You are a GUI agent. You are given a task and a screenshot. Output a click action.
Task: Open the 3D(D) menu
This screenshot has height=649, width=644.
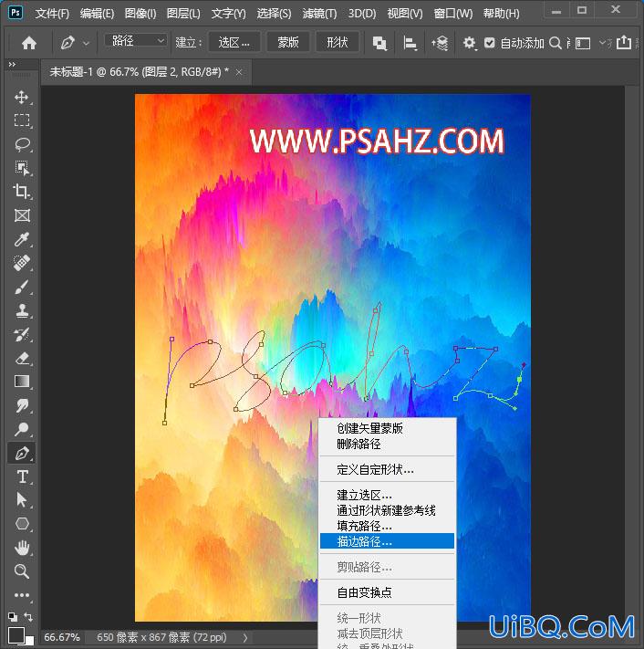coord(362,14)
